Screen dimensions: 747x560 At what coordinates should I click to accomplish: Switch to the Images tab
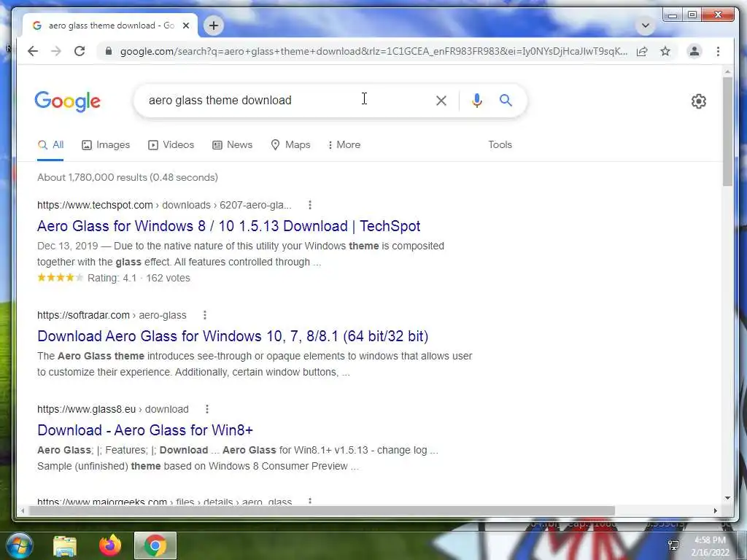(x=106, y=145)
